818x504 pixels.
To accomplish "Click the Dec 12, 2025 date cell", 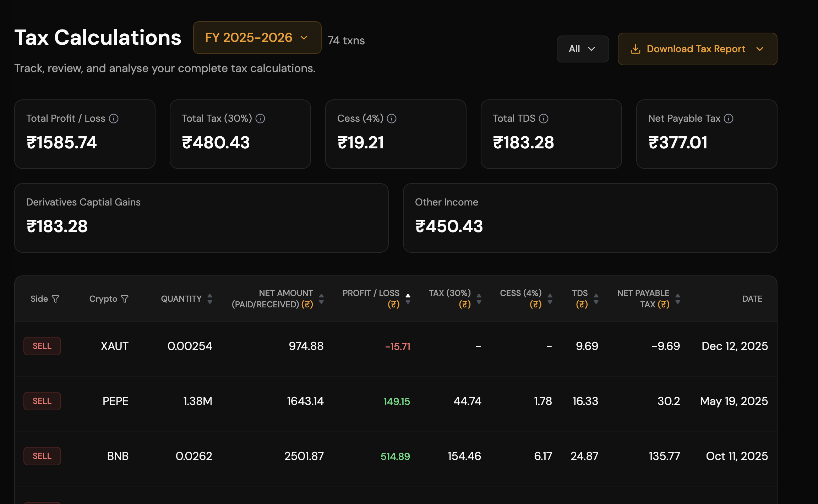I will click(735, 346).
